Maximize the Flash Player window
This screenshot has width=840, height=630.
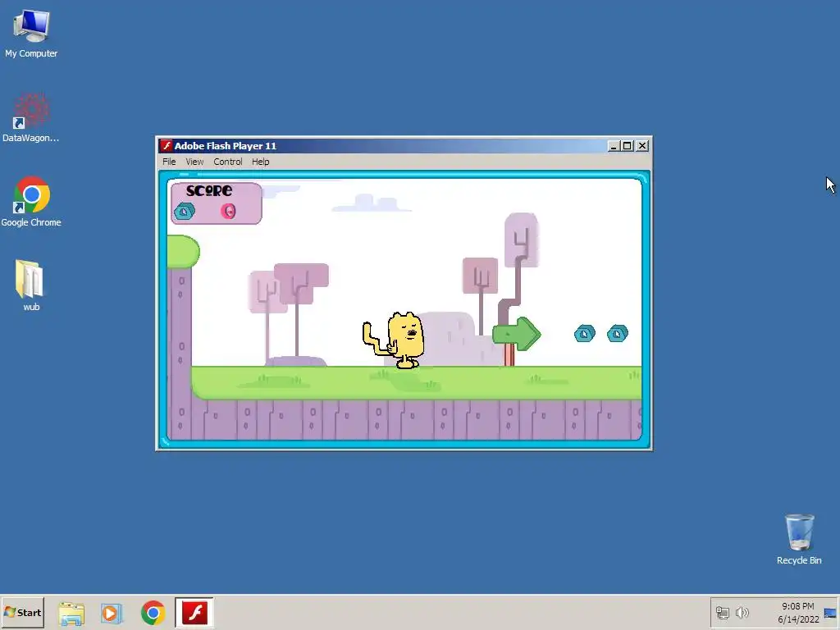(628, 146)
